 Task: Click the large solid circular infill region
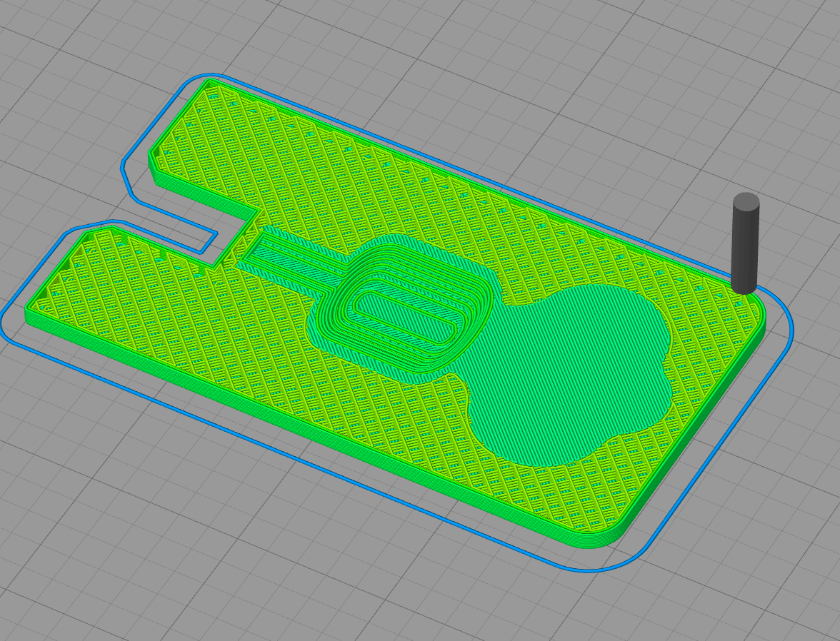coord(568,375)
